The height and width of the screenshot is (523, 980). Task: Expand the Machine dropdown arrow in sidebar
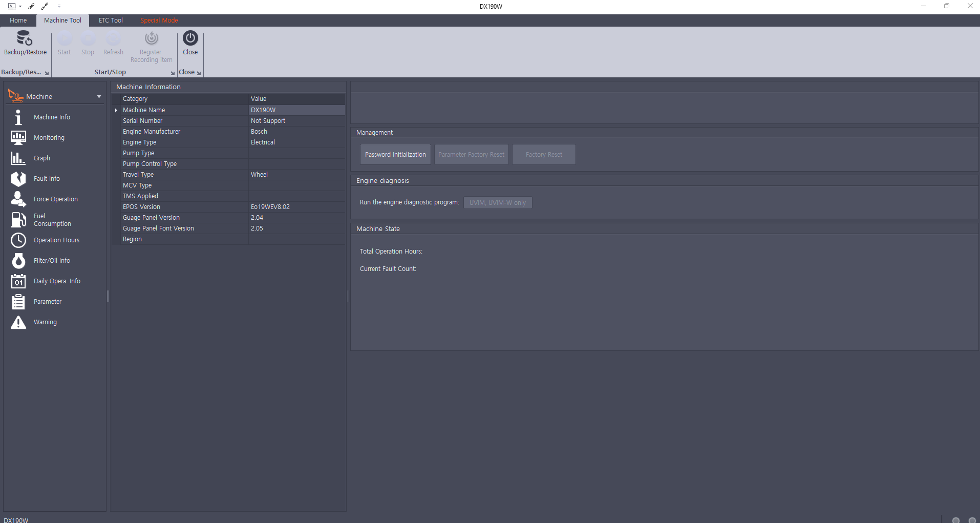(x=99, y=97)
